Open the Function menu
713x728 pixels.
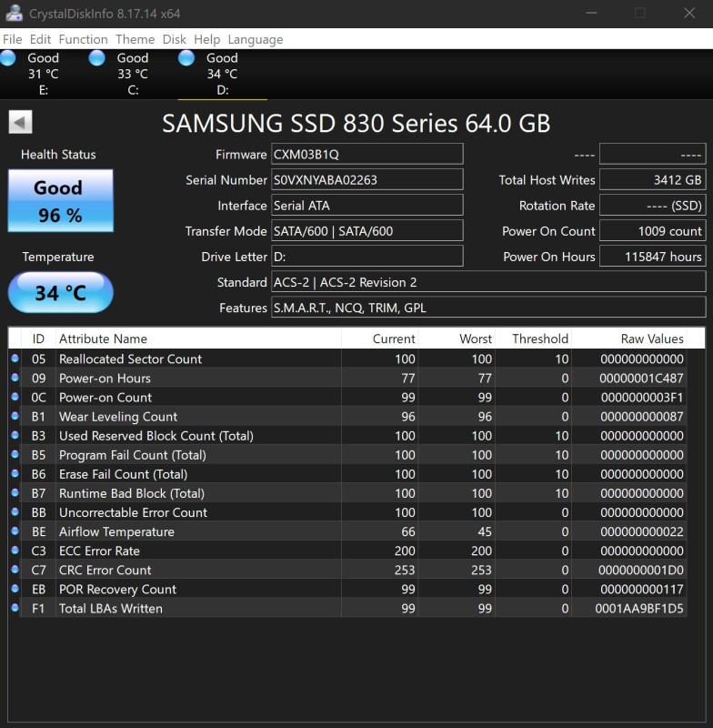(x=83, y=39)
